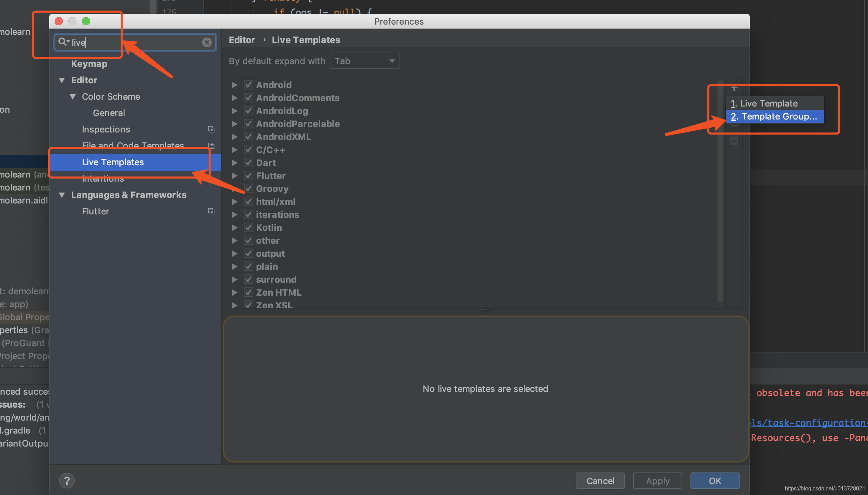The image size is (868, 495).
Task: Clear the 'live' search text with the X icon
Action: (x=207, y=42)
